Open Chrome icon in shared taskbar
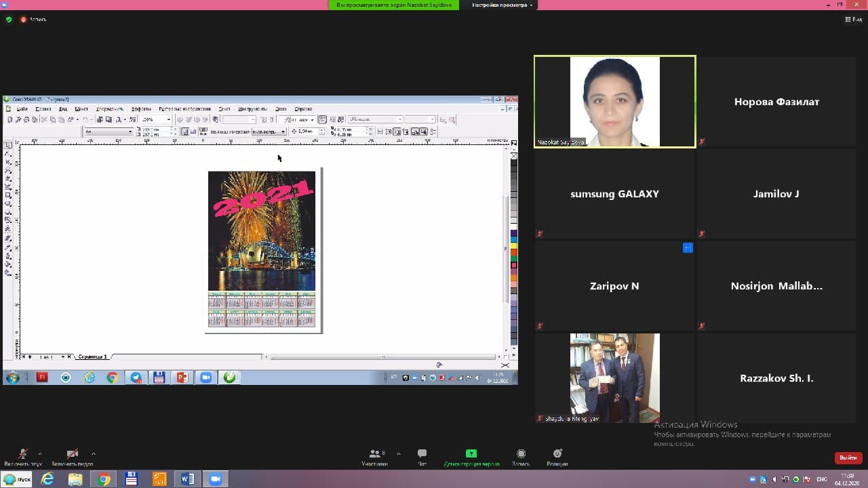The height and width of the screenshot is (488, 868). pyautogui.click(x=112, y=378)
